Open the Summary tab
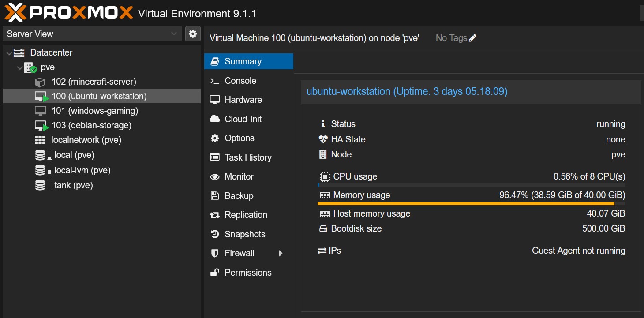This screenshot has width=644, height=318. (x=249, y=61)
